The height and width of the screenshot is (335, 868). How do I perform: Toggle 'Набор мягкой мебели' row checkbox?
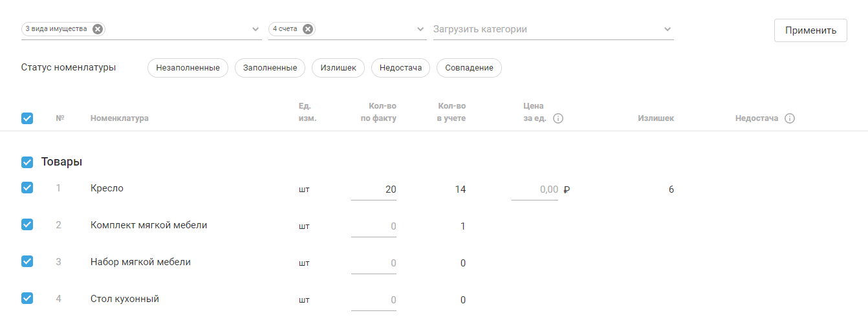(27, 261)
